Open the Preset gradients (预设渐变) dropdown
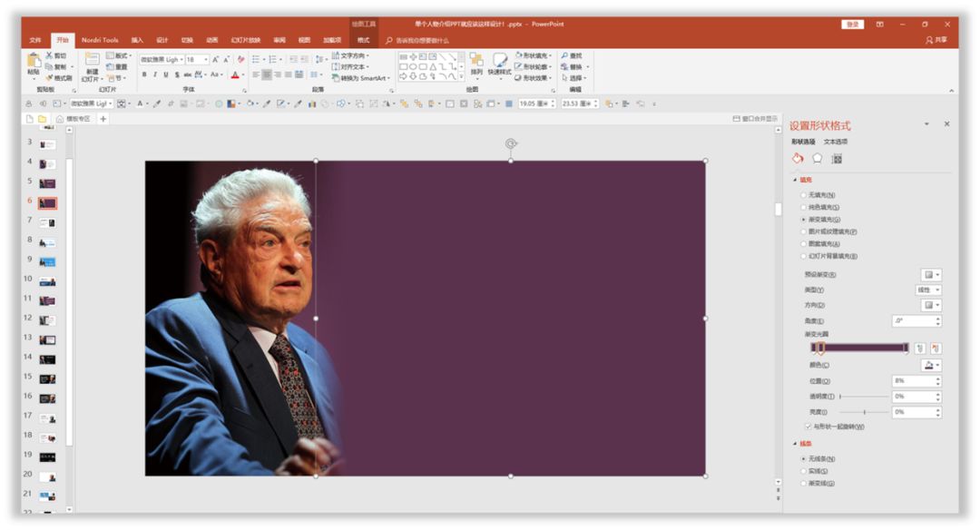The width and height of the screenshot is (980, 530). pos(931,274)
